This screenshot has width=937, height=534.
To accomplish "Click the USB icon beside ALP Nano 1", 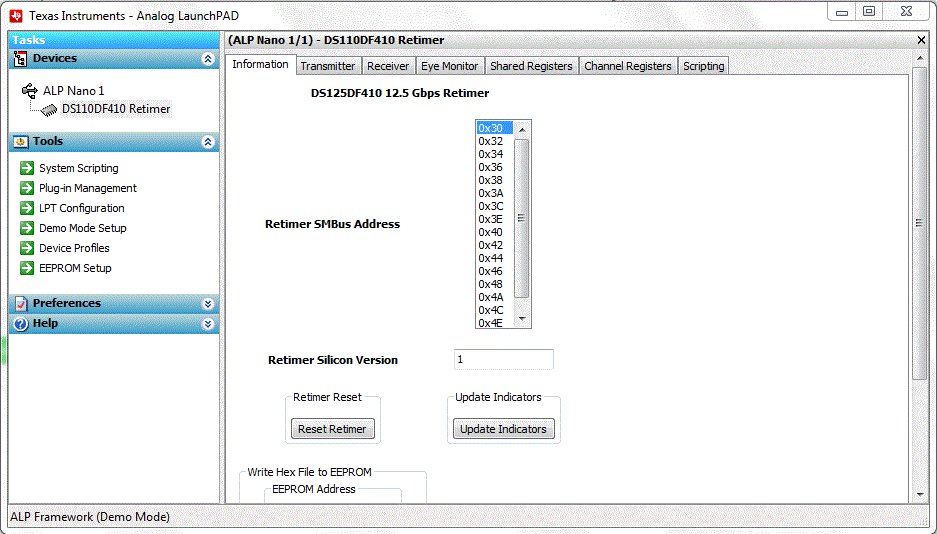I will 29,90.
